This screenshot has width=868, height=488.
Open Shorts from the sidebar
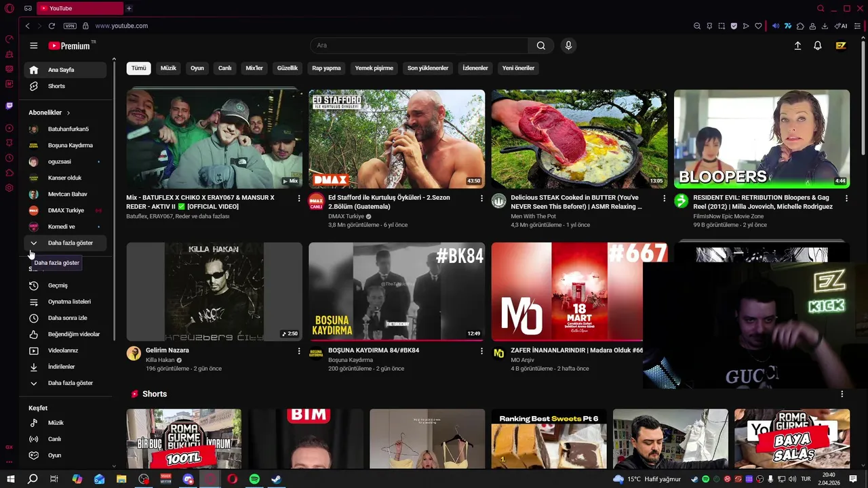65,86
